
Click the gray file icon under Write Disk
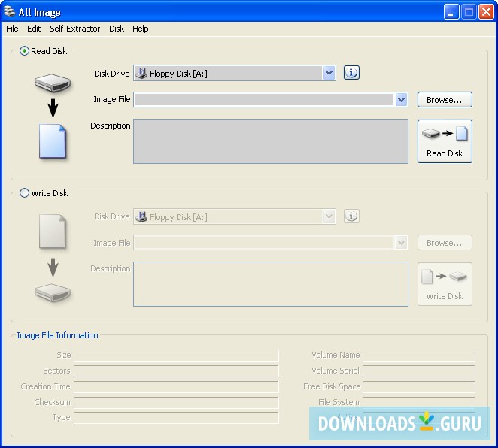(53, 232)
